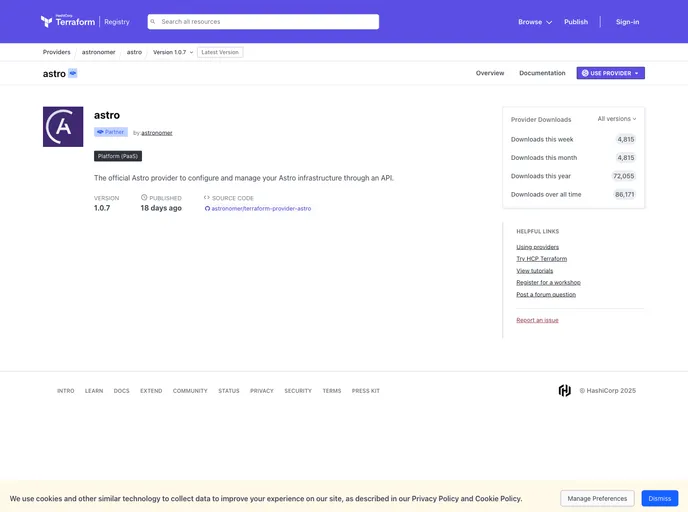Open the INTRO footer link

65,391
